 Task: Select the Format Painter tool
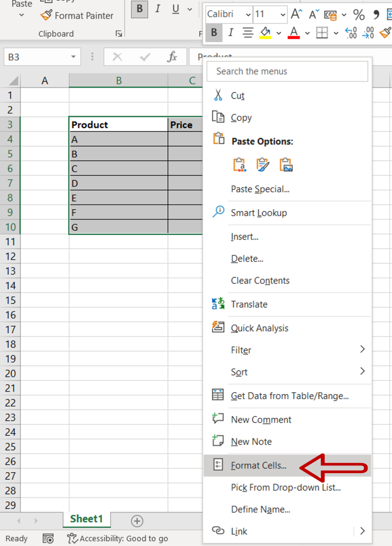pos(77,16)
